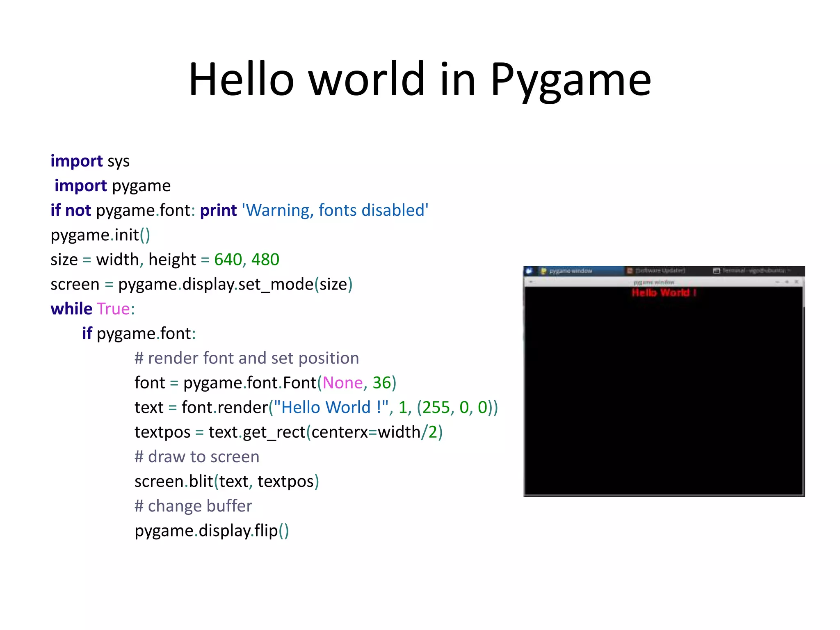Click the Xfce mouse menu icon

pos(529,271)
